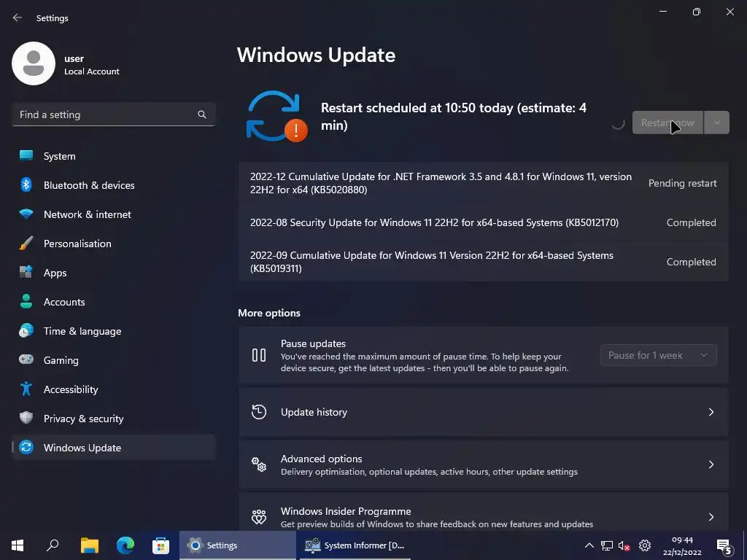Image resolution: width=747 pixels, height=560 pixels.
Task: Click the Settings taskbar button
Action: point(237,545)
